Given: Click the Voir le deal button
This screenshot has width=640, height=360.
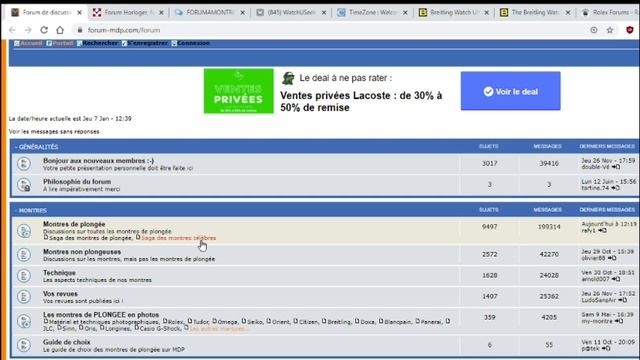Looking at the screenshot, I should (511, 91).
